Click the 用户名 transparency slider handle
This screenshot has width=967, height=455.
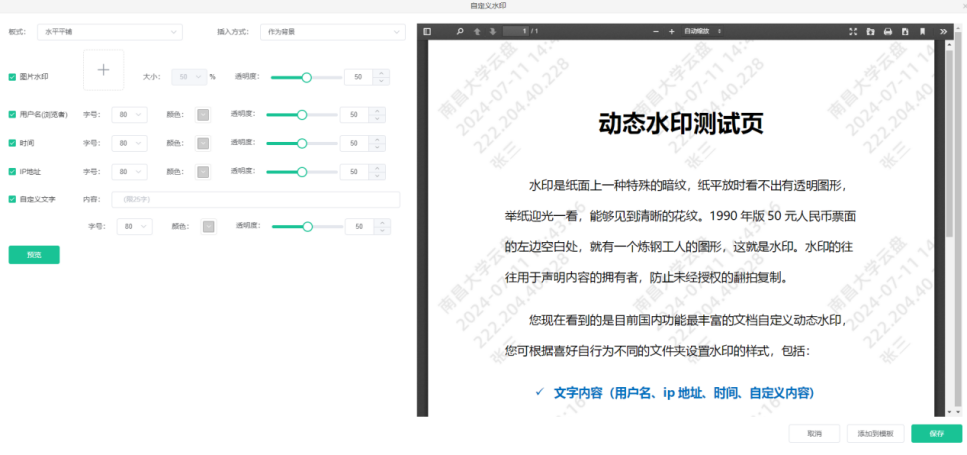[302, 115]
